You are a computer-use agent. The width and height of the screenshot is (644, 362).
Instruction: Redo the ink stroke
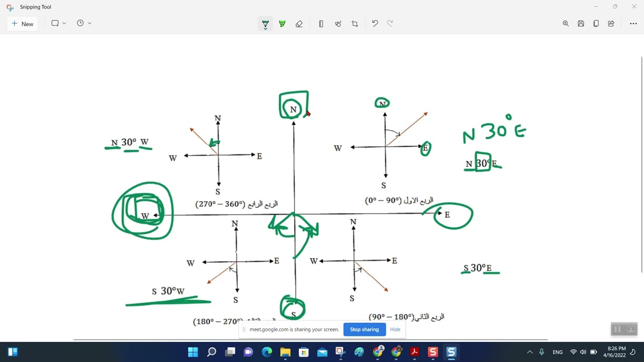click(390, 24)
